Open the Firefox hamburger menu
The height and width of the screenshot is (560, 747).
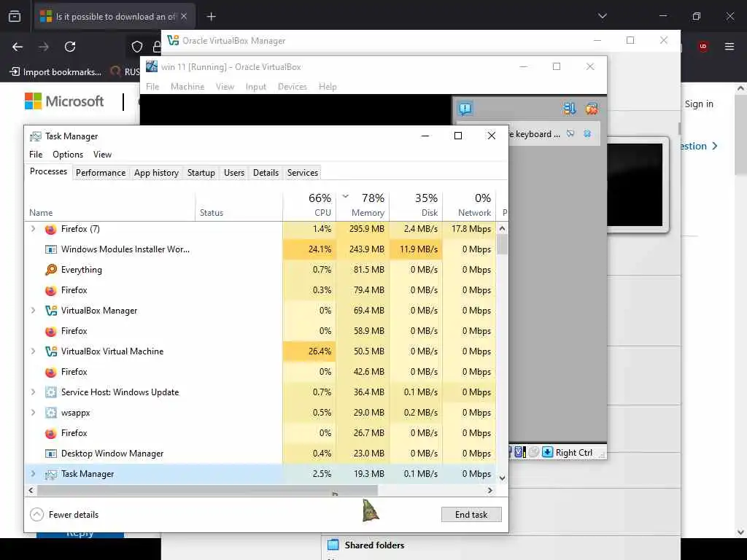point(729,47)
